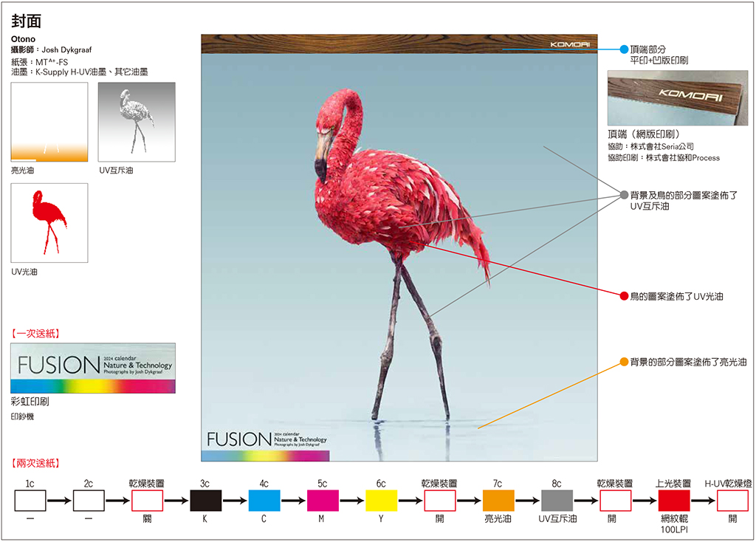Click the 乾燥裝置 box between 6c and 7c
This screenshot has width=756, height=542.
click(440, 501)
